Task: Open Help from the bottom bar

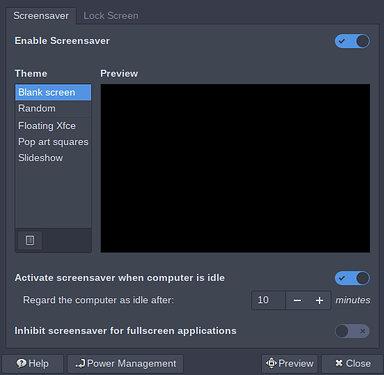Action: [33, 364]
